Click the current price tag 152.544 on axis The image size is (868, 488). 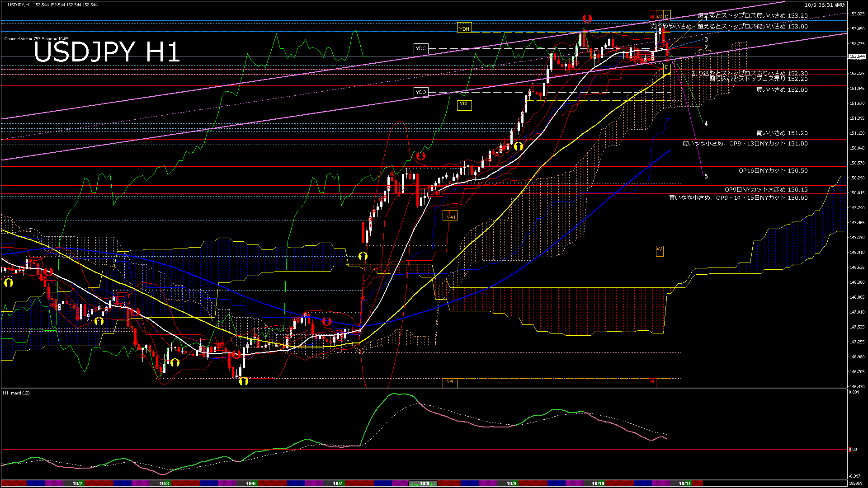(857, 56)
